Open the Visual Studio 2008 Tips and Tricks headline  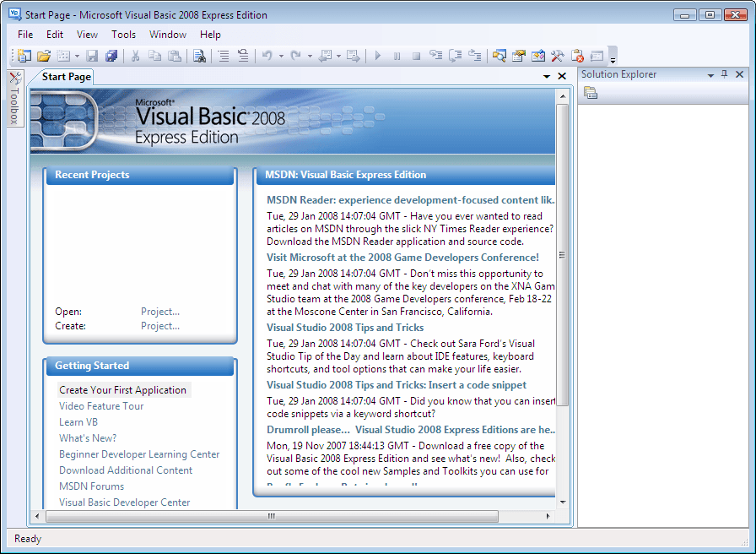[345, 328]
